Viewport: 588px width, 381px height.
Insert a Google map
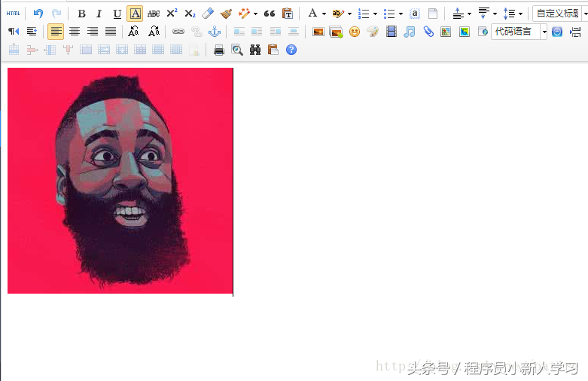point(465,32)
